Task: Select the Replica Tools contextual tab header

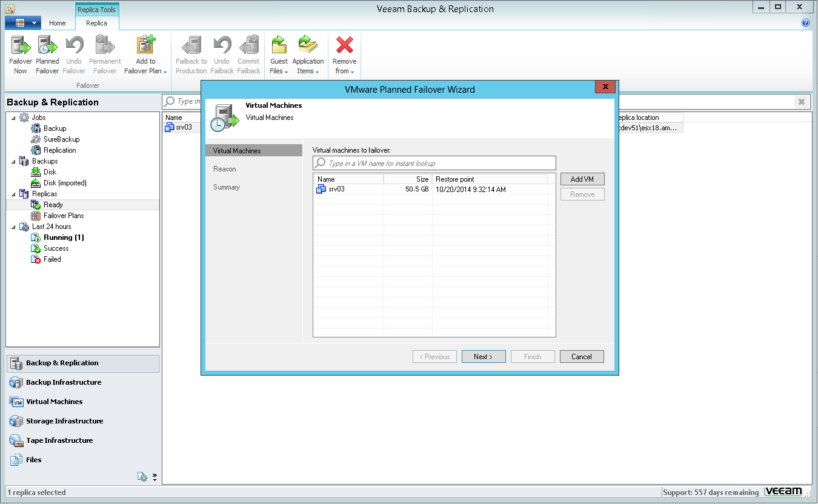Action: click(x=96, y=10)
